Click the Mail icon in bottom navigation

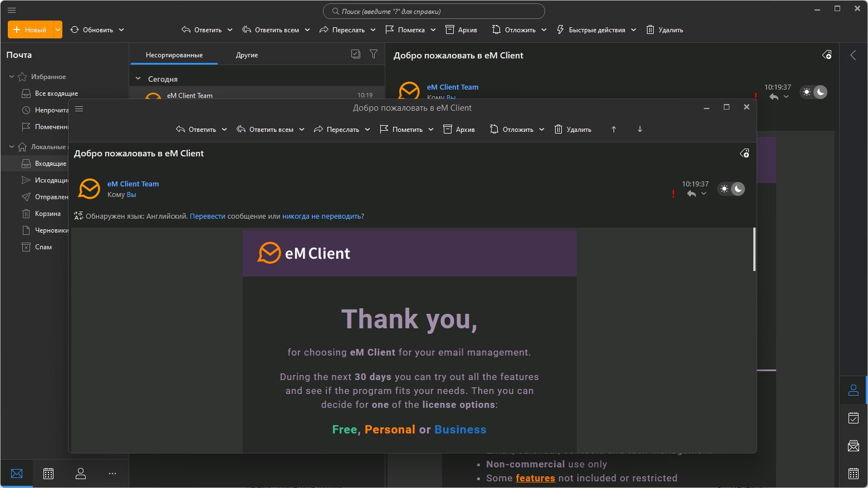(17, 474)
